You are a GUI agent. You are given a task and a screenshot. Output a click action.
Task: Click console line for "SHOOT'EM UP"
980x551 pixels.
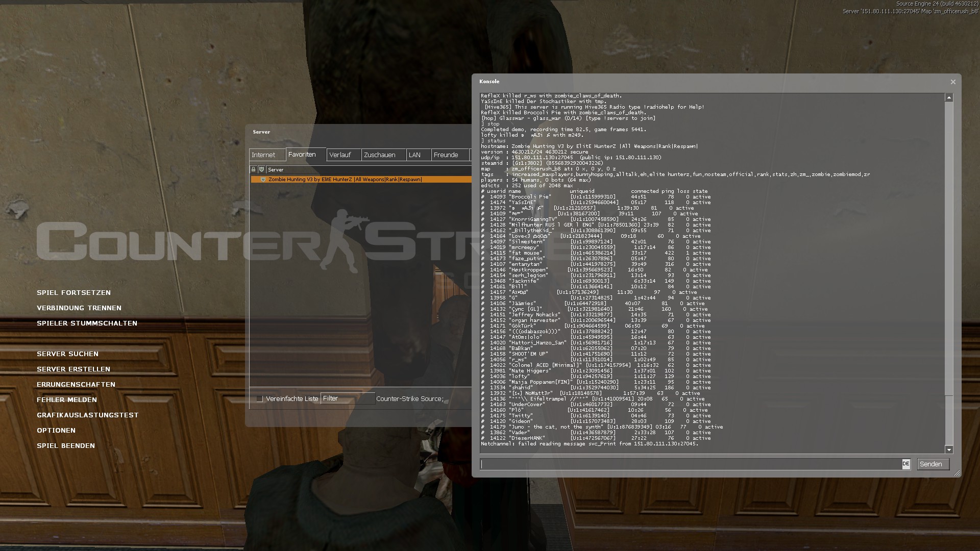pos(596,354)
